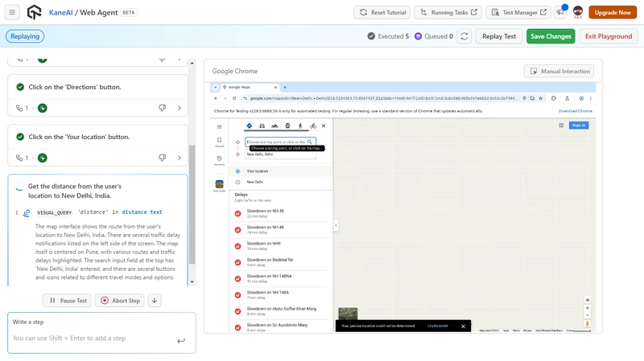Click the green icon under 'Your location' step
The height and width of the screenshot is (361, 644).
click(43, 158)
